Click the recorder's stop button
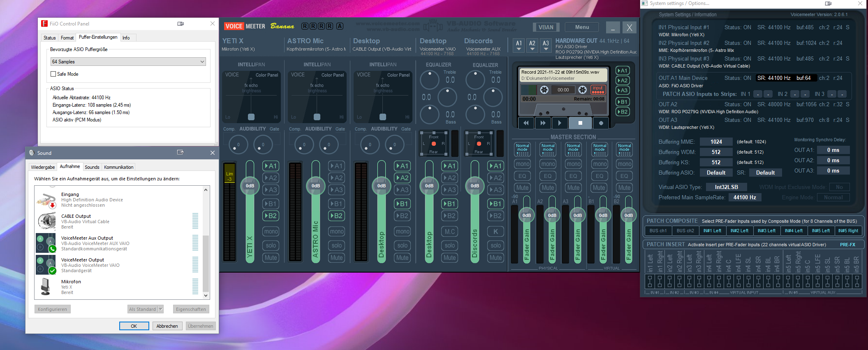 [x=580, y=123]
